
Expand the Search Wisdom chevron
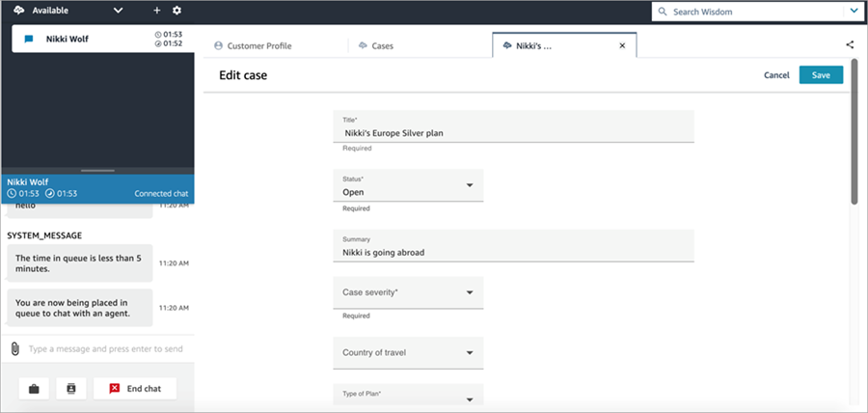click(854, 12)
